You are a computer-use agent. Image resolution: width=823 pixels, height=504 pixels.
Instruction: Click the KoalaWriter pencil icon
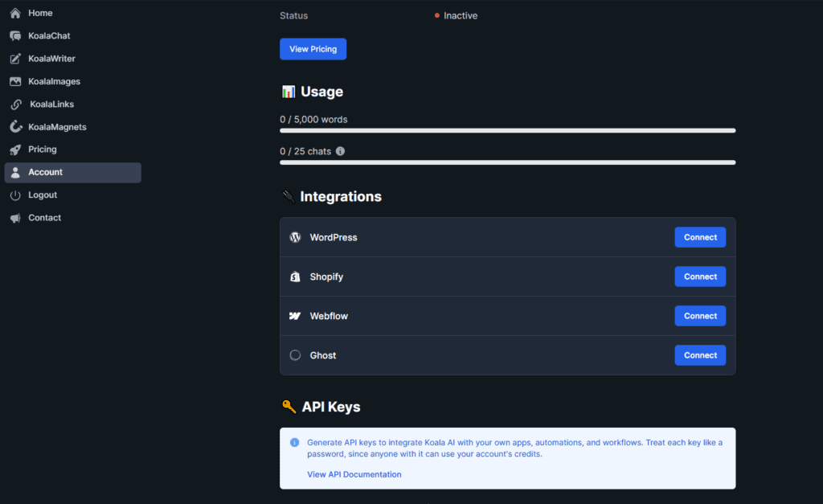pyautogui.click(x=15, y=59)
